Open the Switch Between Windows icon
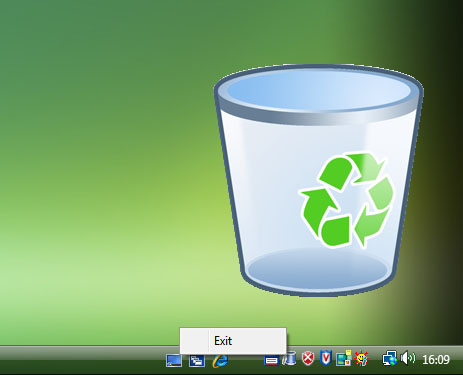This screenshot has height=375, width=463. point(197,360)
